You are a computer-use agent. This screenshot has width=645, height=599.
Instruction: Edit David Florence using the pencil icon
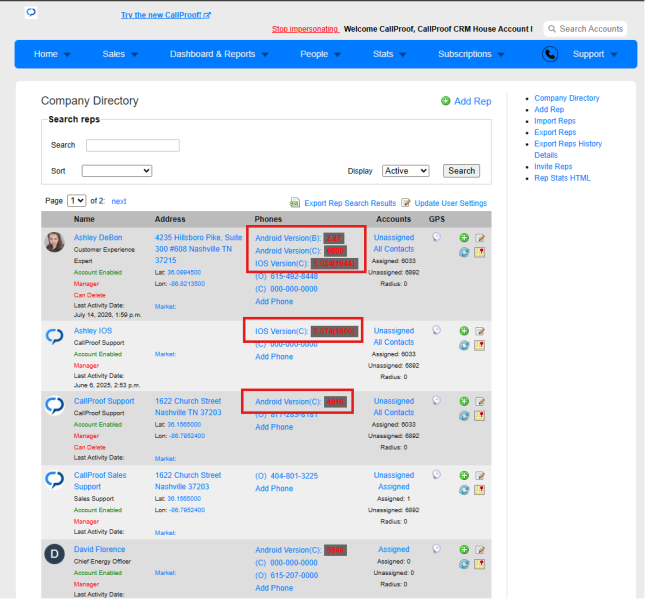pos(480,550)
